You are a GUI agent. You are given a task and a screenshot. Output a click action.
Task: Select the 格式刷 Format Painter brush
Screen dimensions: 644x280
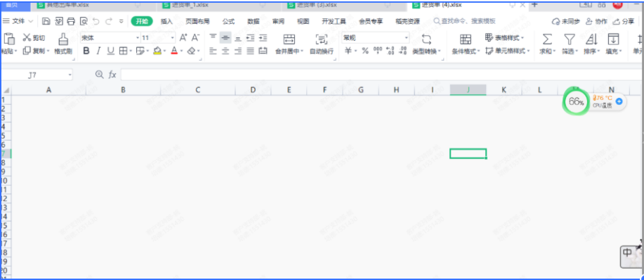(63, 44)
